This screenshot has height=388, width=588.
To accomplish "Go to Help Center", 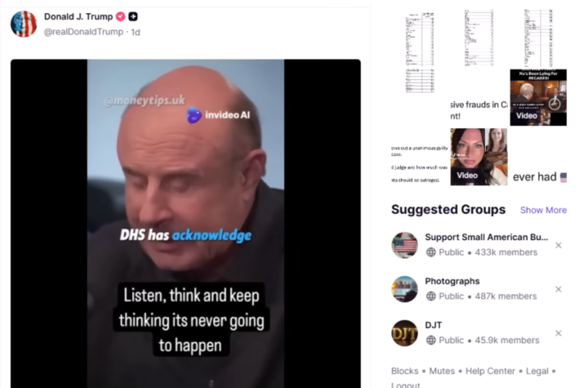I will (x=490, y=371).
